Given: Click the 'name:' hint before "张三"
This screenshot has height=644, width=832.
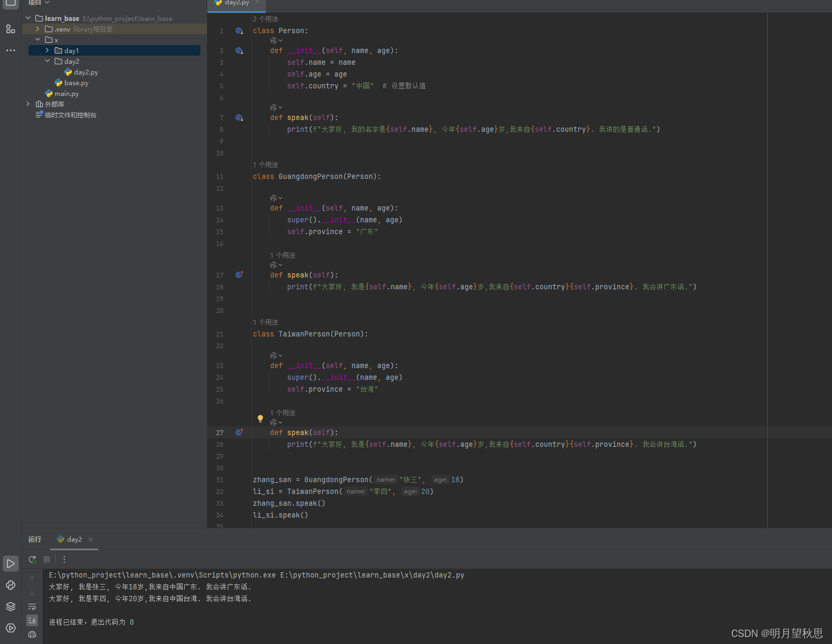Looking at the screenshot, I should tap(386, 480).
